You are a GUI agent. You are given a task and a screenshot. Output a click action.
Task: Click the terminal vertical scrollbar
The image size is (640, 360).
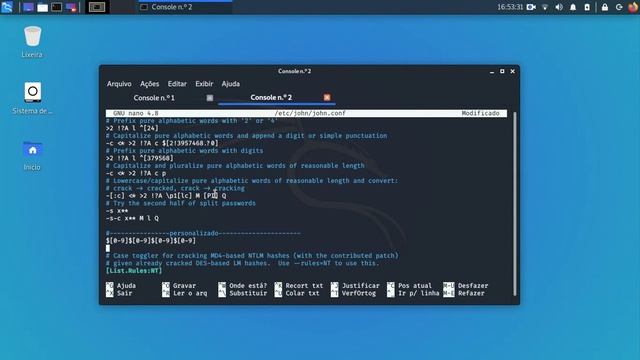515,203
